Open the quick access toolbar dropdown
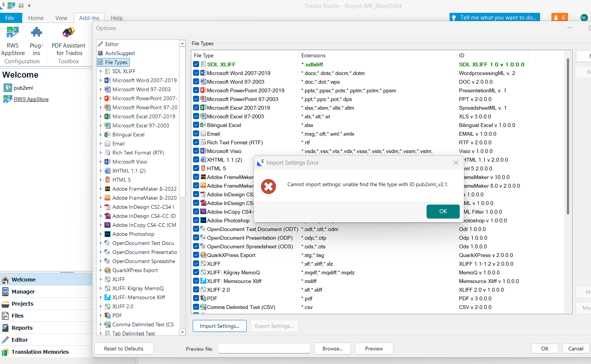The image size is (591, 364). (x=29, y=6)
